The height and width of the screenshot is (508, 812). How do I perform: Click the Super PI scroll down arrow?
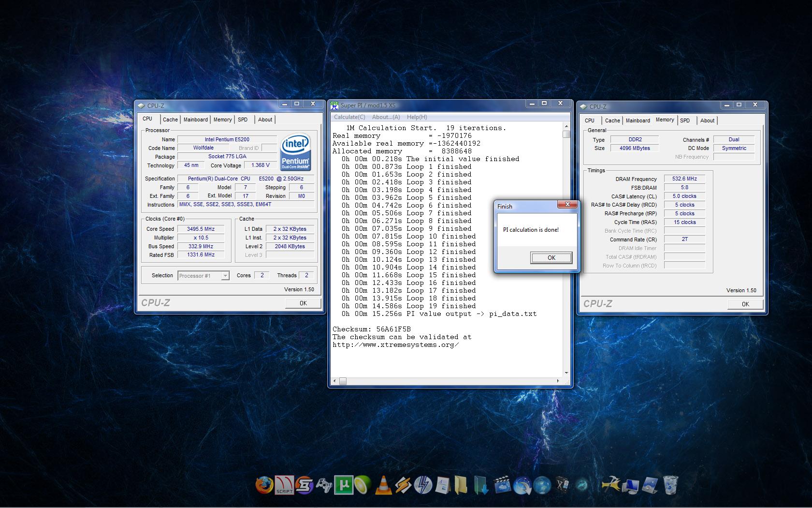point(566,373)
